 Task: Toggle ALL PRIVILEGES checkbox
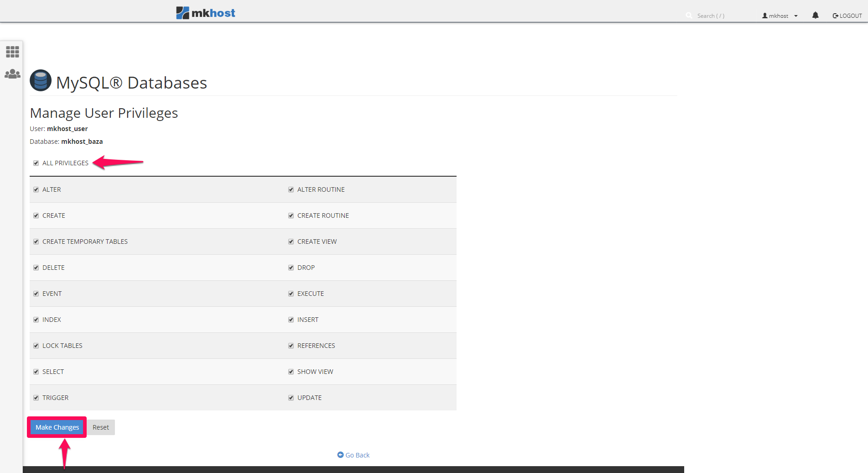pos(36,163)
